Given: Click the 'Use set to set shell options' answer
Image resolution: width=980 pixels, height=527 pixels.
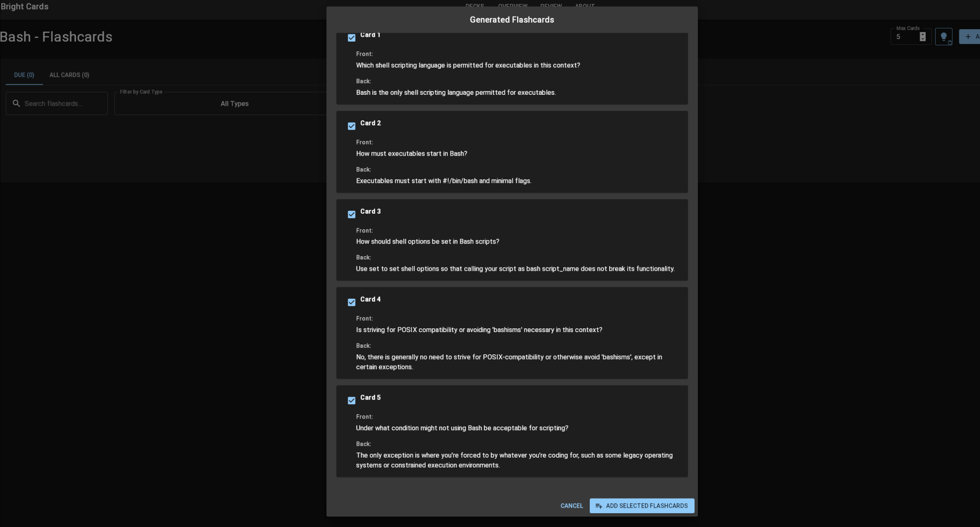Looking at the screenshot, I should [515, 269].
